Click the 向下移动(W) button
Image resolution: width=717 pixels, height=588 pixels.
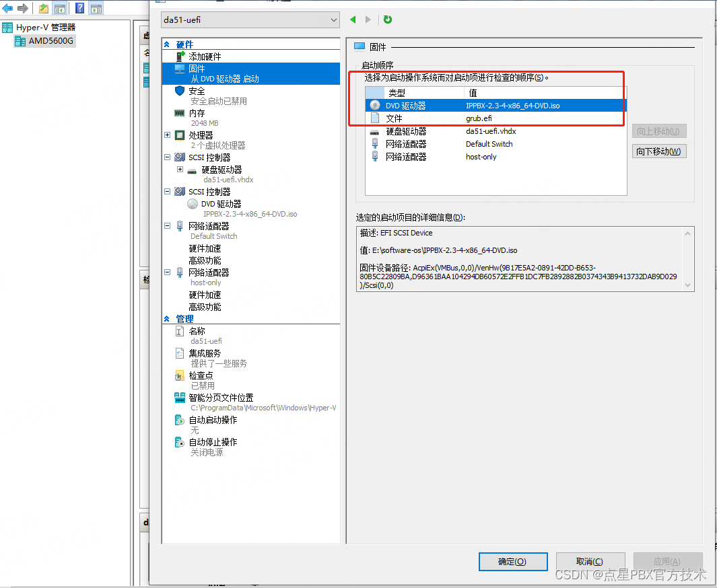658,150
